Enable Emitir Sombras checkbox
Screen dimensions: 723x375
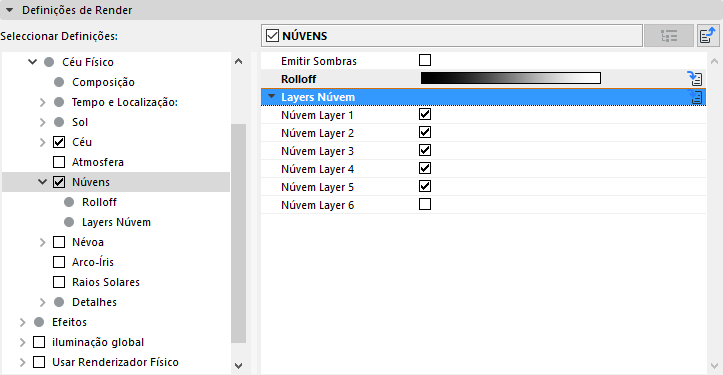point(425,60)
